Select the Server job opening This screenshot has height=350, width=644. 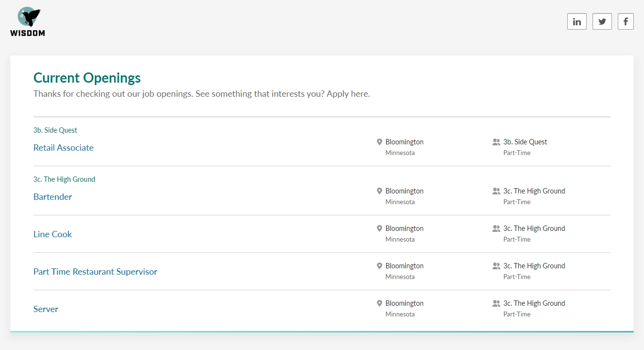point(46,309)
